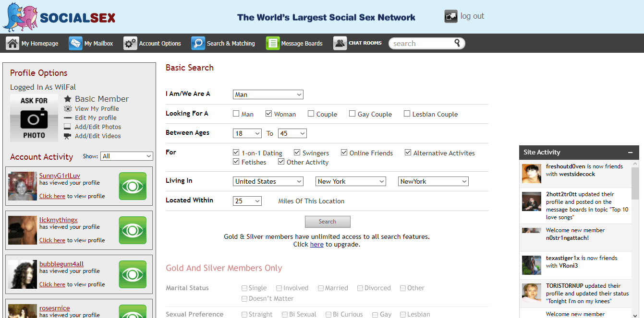The height and width of the screenshot is (318, 644).
Task: Click the Ask For Photo placeholder image
Action: point(34,118)
